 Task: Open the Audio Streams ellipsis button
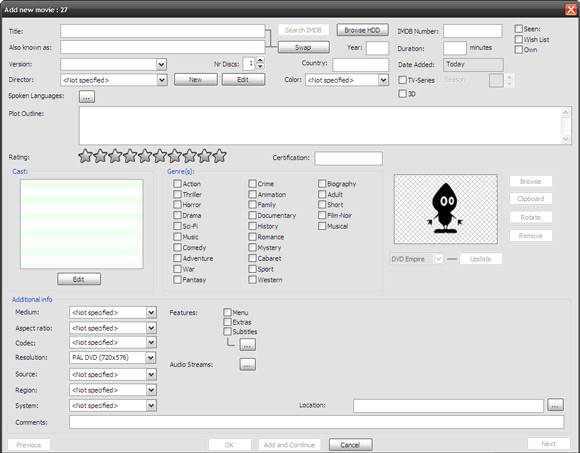(x=247, y=364)
